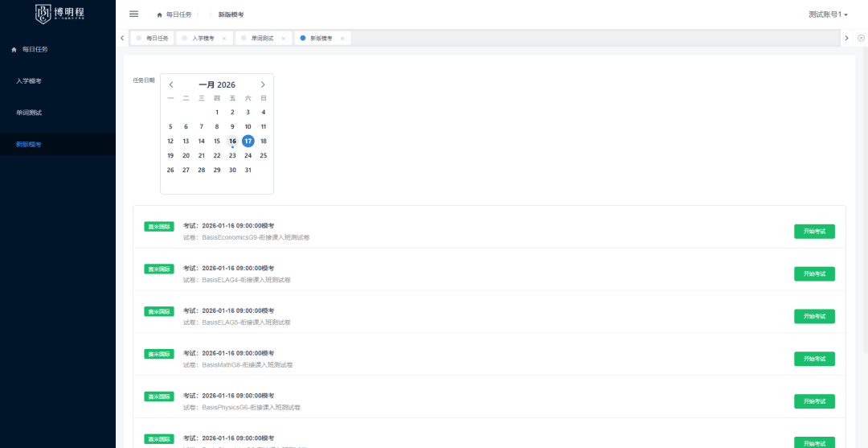Open the 一月 2026 month and year picker

pos(217,84)
